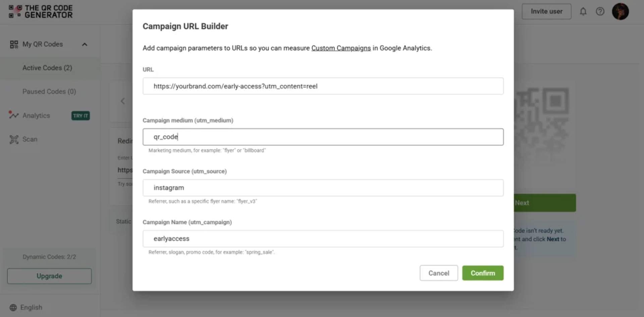The image size is (644, 317).
Task: Change the English language setting
Action: point(31,307)
